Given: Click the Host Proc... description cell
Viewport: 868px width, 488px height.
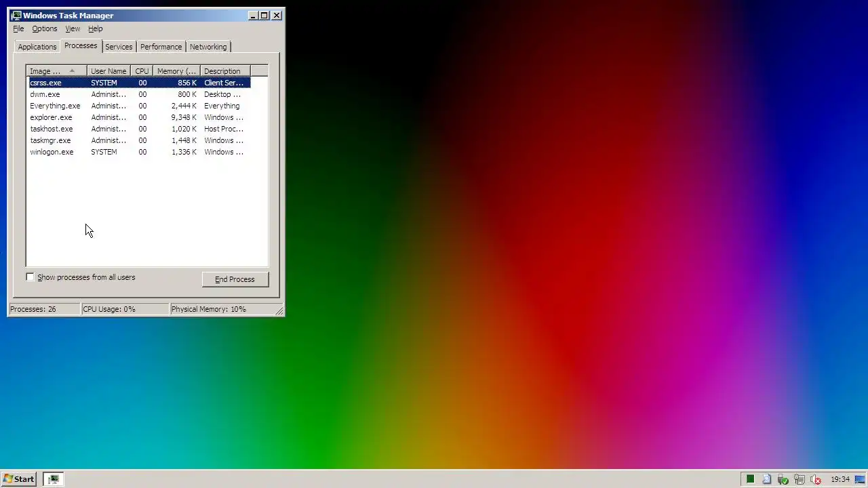Looking at the screenshot, I should 224,129.
